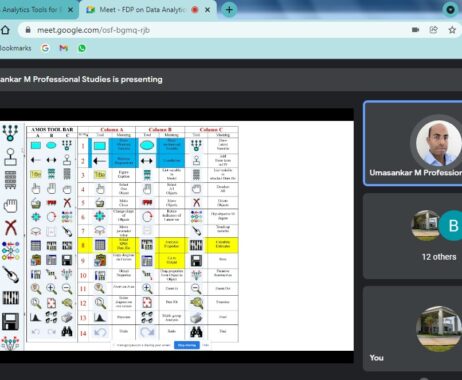Close the Analytics Tools tab
This screenshot has width=462, height=380.
(70, 10)
